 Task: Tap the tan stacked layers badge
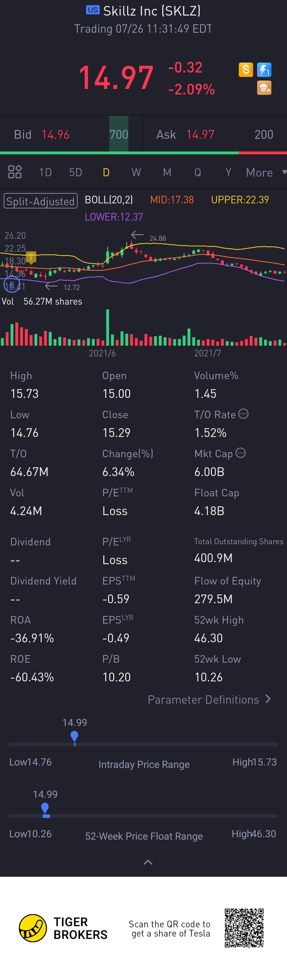pyautogui.click(x=264, y=88)
